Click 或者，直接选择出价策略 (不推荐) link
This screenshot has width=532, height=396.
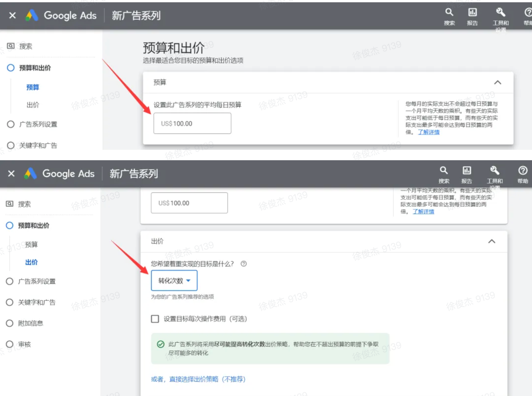point(198,379)
